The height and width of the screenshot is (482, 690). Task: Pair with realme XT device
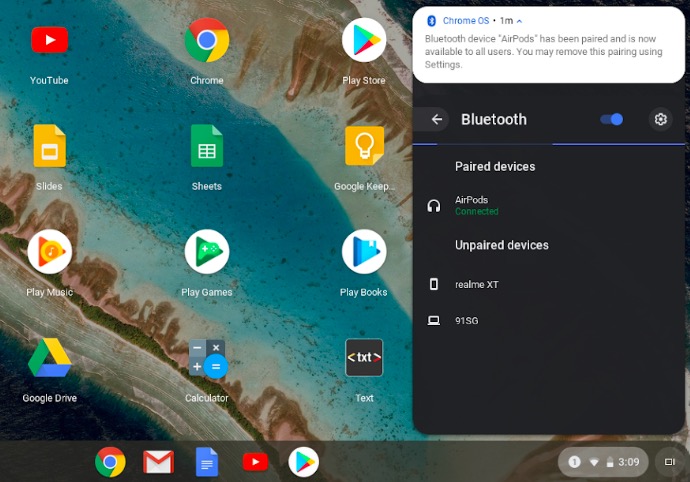tap(549, 284)
